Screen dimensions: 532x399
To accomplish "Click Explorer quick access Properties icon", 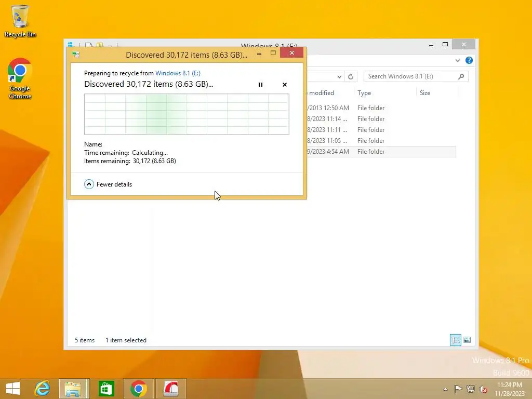I will (x=89, y=45).
